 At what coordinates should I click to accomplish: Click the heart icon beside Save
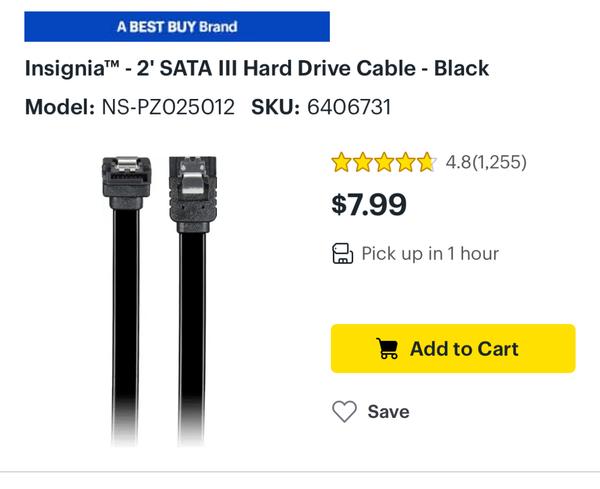point(344,411)
